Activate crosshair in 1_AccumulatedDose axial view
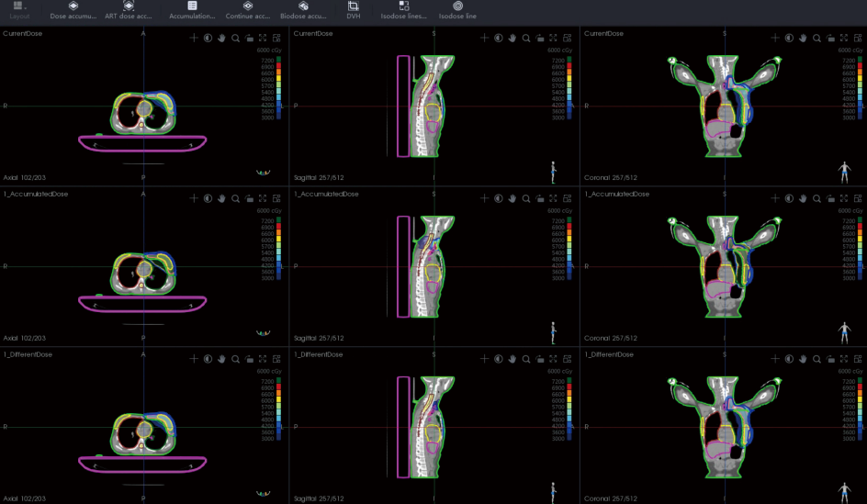This screenshot has width=867, height=504. click(x=194, y=198)
